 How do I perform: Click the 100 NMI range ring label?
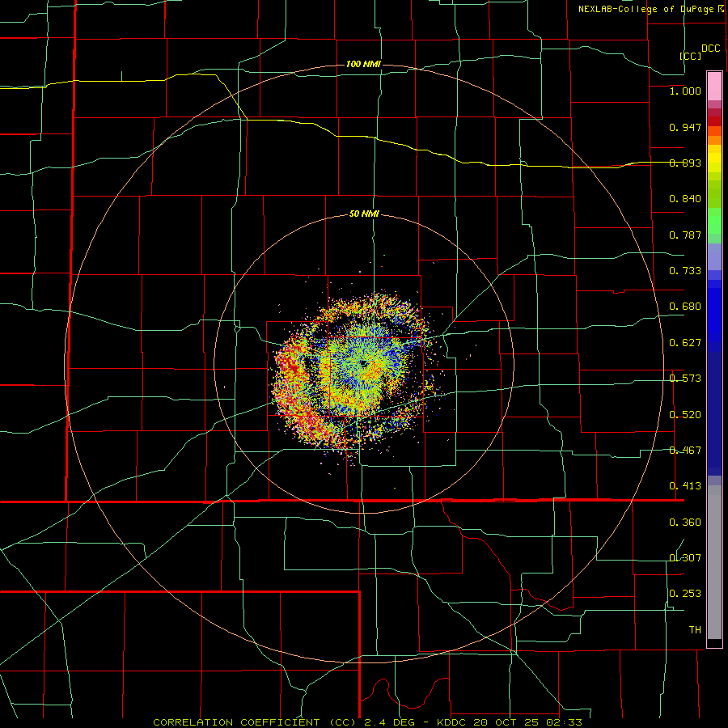(363, 64)
